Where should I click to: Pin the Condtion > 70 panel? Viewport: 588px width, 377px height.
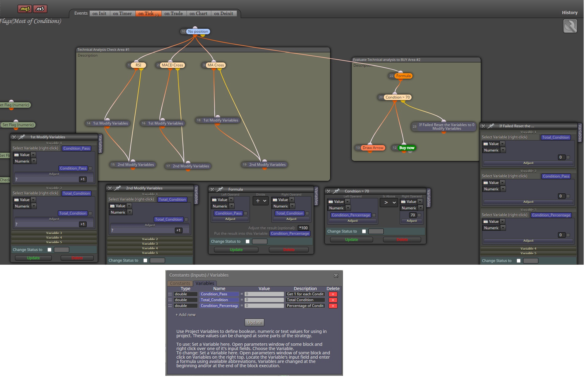[x=336, y=191]
